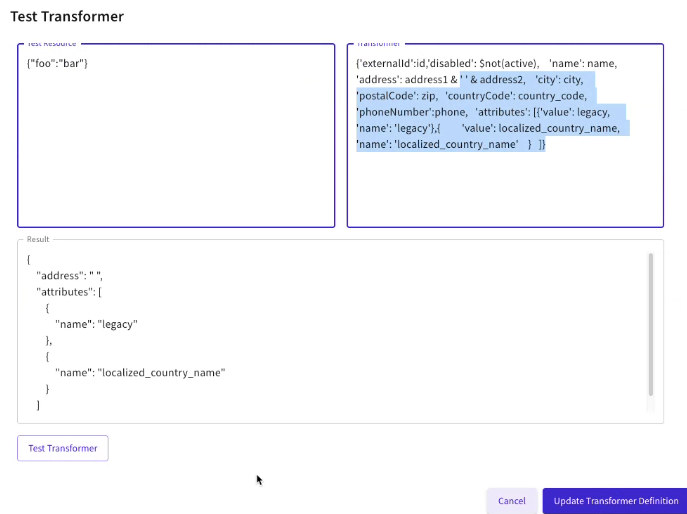Click empty area of Transformer editor
The height and width of the screenshot is (514, 687).
click(x=504, y=190)
